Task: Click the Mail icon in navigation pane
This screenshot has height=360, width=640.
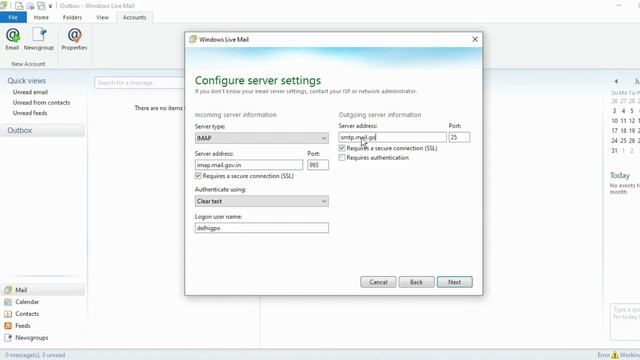Action: click(x=8, y=290)
